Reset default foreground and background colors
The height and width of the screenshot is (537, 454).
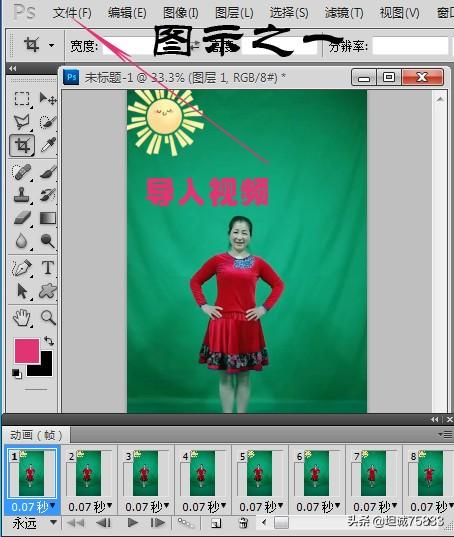click(x=17, y=374)
